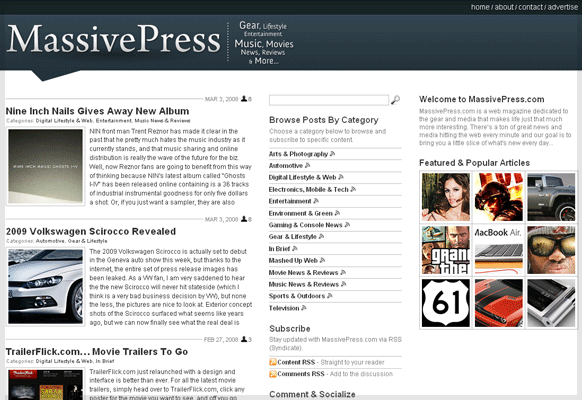Browse the Automotive category
Viewport: 582px width, 400px height.
286,166
